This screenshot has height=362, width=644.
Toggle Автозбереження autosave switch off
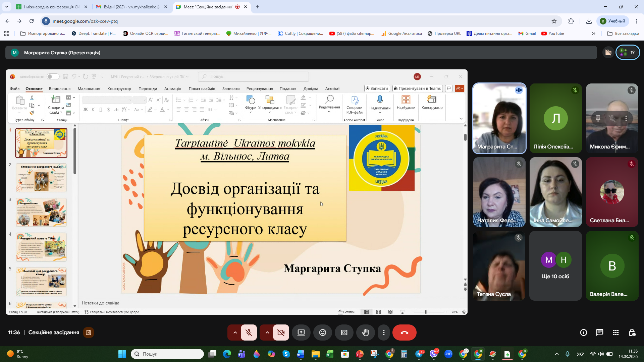pyautogui.click(x=53, y=76)
